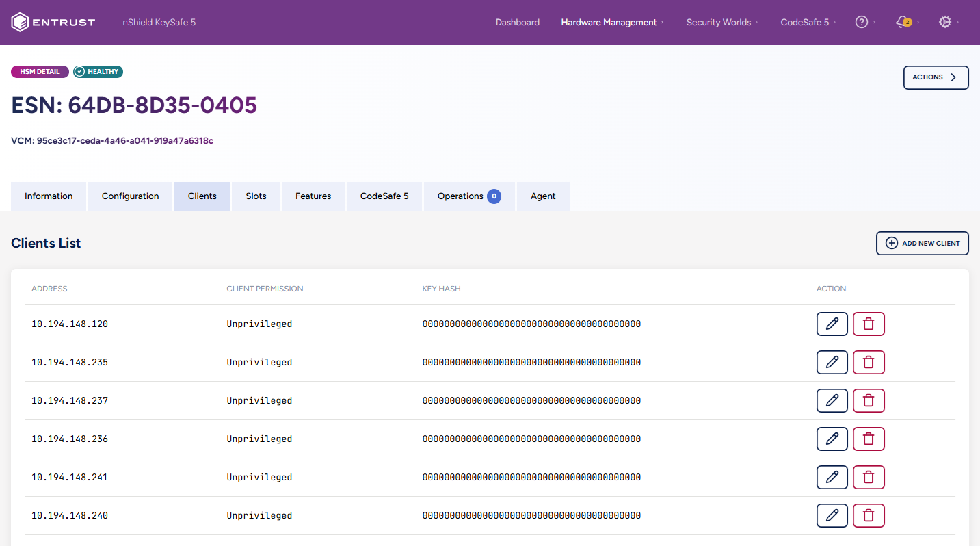Switch to the Configuration tab
The width and height of the screenshot is (980, 546).
tap(130, 196)
